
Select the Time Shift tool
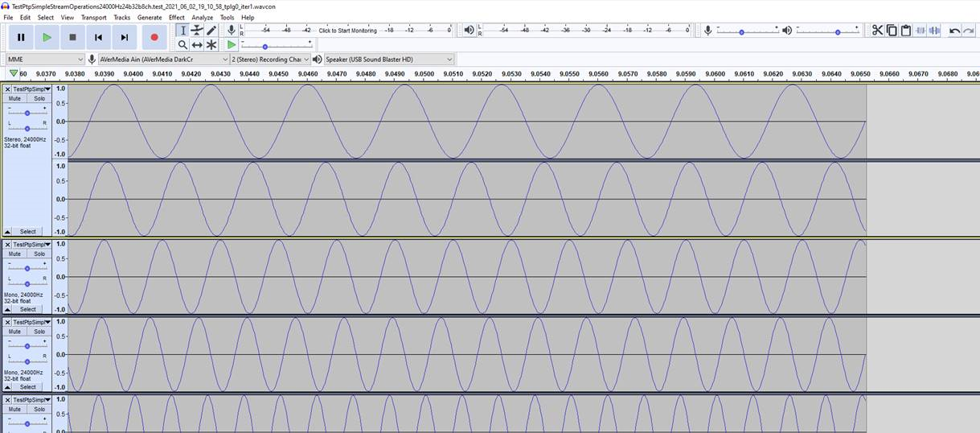(x=197, y=45)
